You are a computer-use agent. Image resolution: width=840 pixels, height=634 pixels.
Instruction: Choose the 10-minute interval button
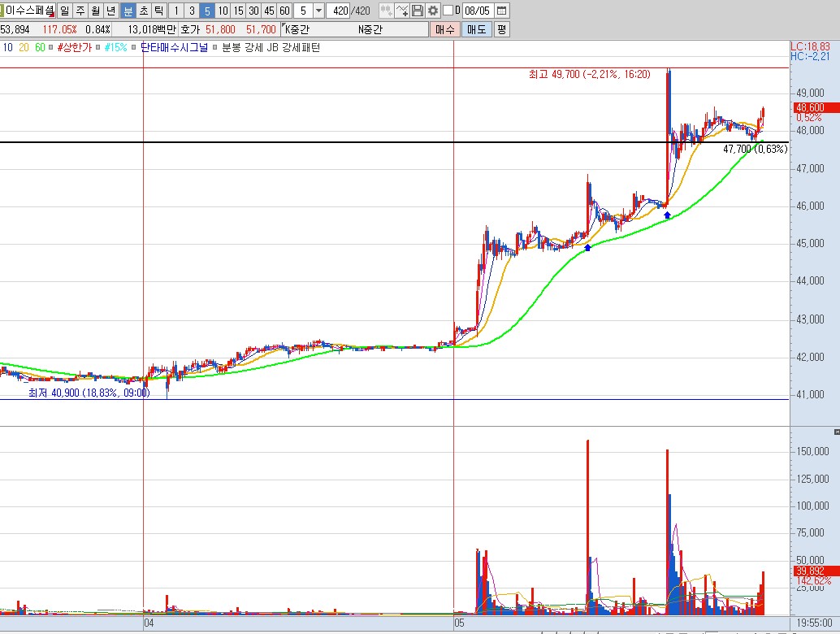tap(223, 11)
